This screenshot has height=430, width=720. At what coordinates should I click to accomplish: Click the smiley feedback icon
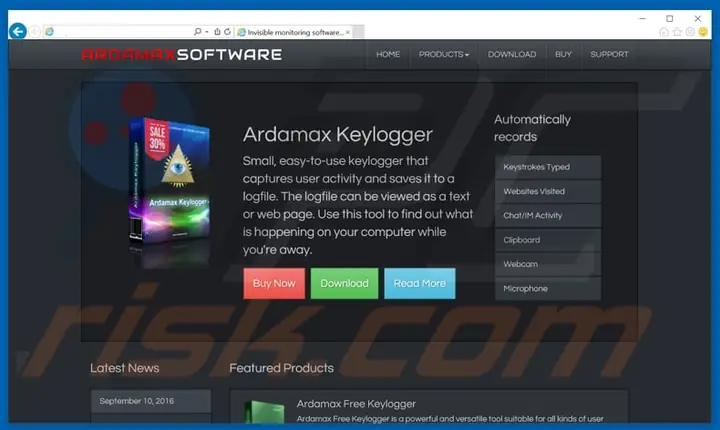(703, 32)
